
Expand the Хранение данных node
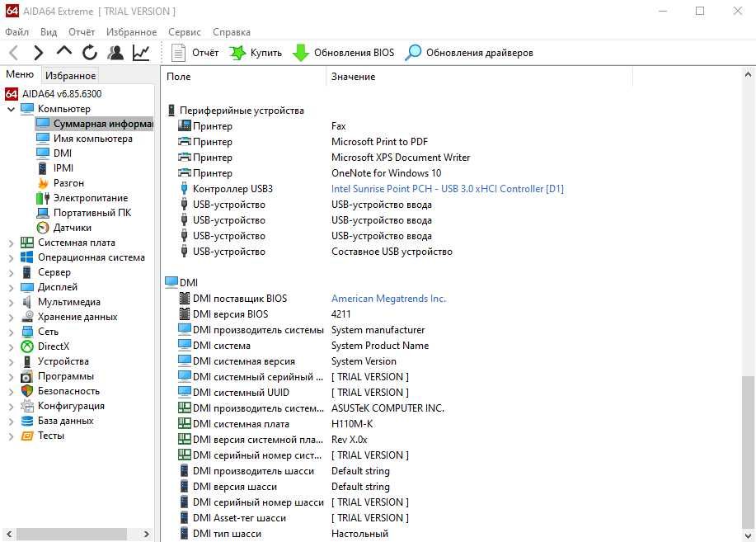(11, 317)
